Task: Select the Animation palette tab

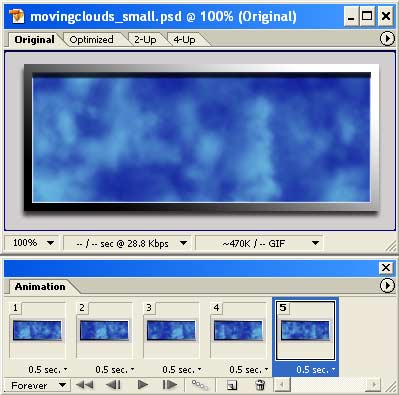Action: point(40,287)
